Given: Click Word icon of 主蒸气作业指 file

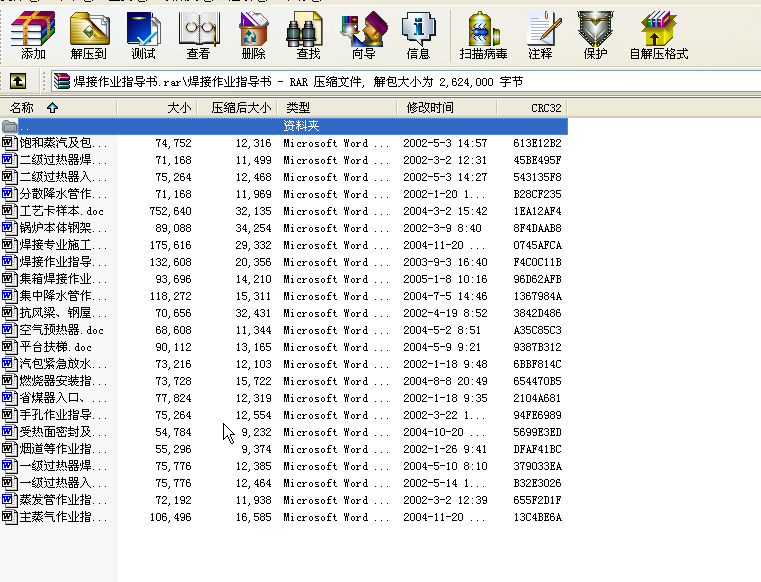Looking at the screenshot, I should [x=9, y=517].
